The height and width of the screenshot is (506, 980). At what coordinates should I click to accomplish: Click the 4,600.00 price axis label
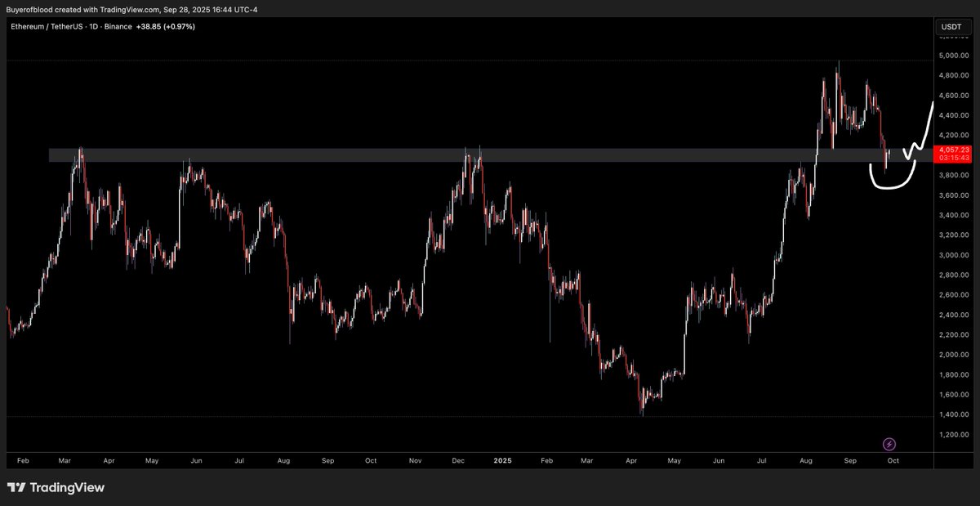point(954,96)
